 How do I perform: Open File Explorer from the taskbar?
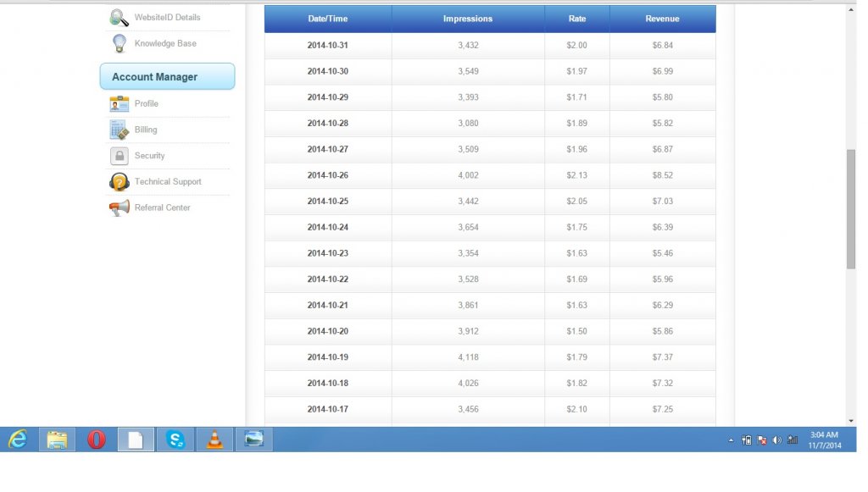point(57,440)
